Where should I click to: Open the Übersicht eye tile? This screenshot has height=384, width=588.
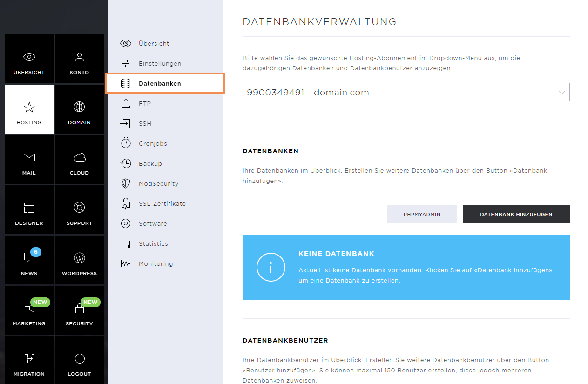tap(29, 59)
